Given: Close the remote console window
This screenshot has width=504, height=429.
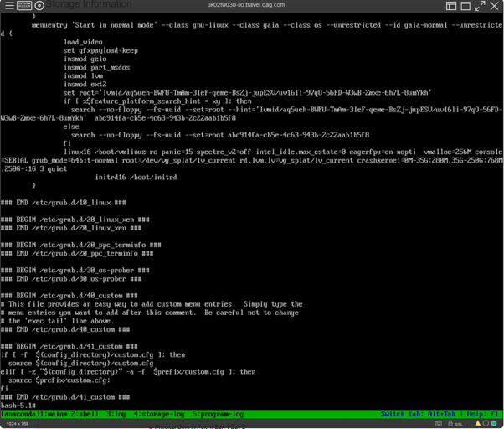Looking at the screenshot, I should pos(495,5).
